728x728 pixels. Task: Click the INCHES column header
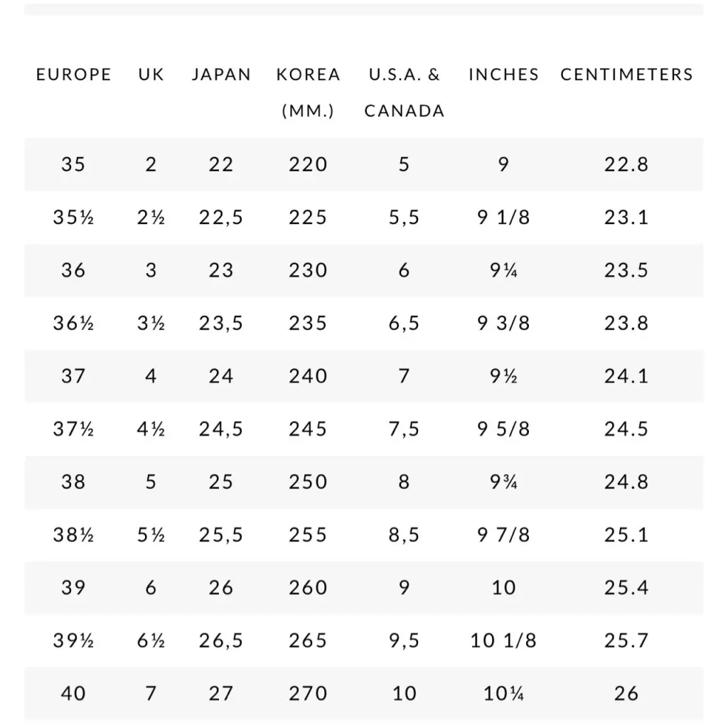coord(503,75)
